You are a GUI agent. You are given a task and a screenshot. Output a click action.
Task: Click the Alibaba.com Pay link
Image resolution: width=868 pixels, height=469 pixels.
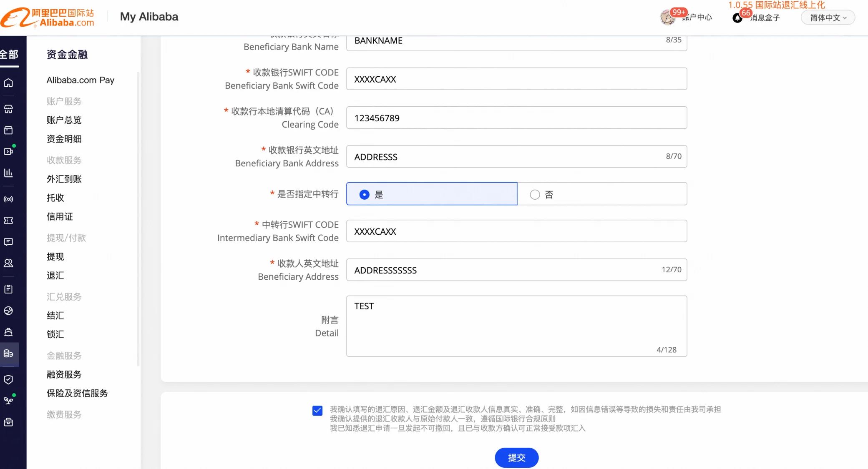[x=81, y=80]
